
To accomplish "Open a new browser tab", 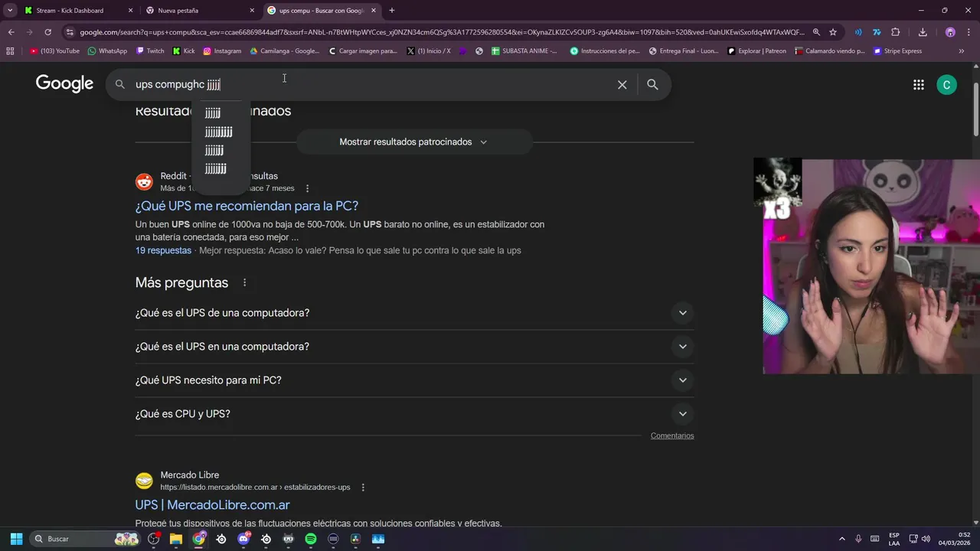I will 392,11.
